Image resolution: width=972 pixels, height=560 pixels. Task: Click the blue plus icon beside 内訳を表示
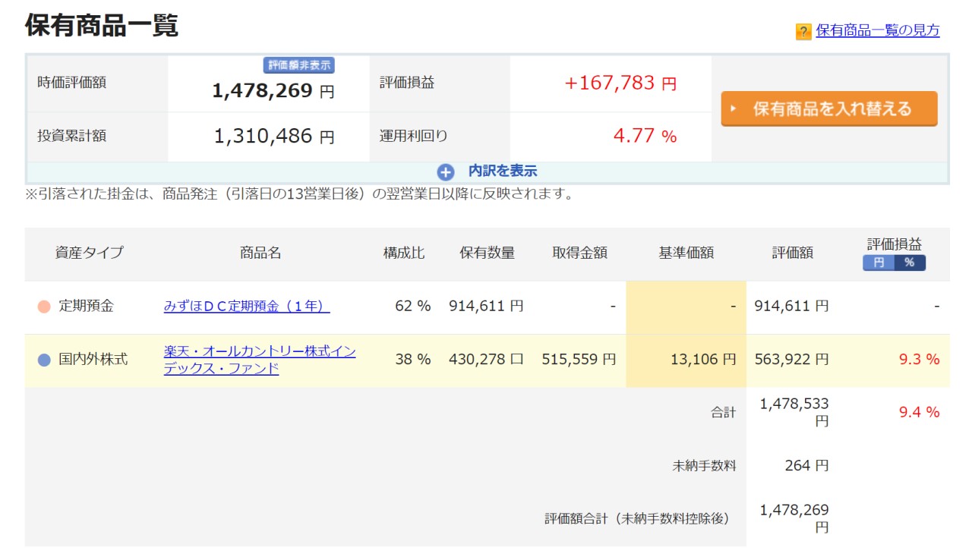(446, 172)
